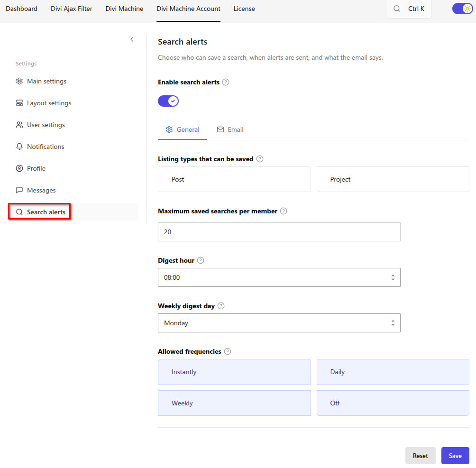This screenshot has height=468, width=476.
Task: Open the Dashboard menu tab
Action: click(21, 9)
